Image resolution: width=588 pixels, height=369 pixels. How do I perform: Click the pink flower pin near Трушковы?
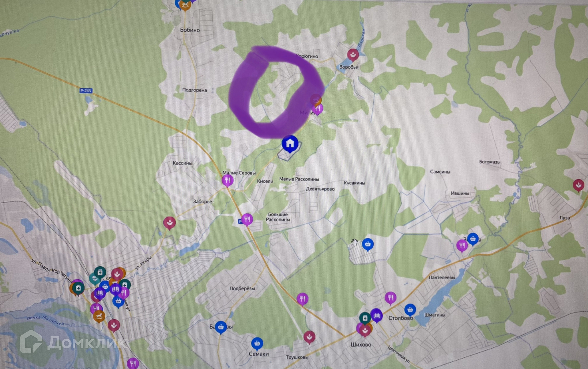[x=309, y=337]
